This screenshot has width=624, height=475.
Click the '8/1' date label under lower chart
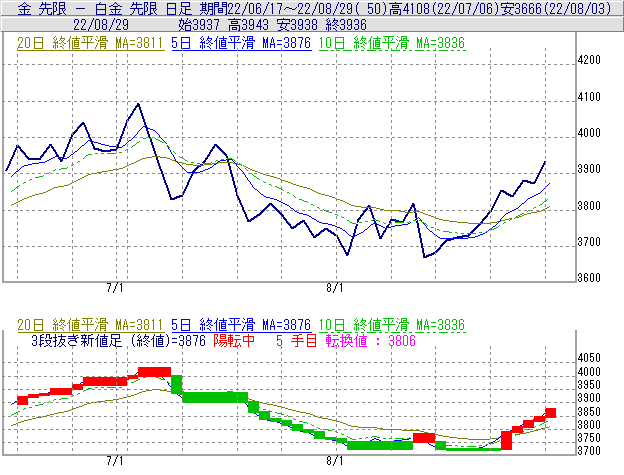pyautogui.click(x=335, y=461)
